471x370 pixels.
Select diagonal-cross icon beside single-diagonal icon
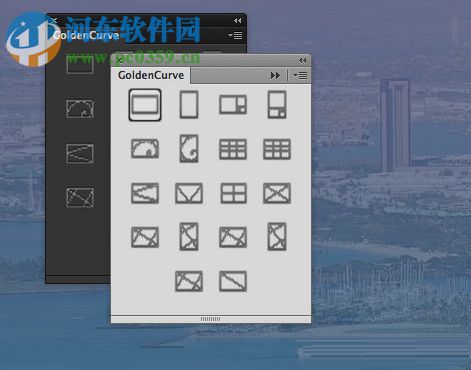click(189, 281)
